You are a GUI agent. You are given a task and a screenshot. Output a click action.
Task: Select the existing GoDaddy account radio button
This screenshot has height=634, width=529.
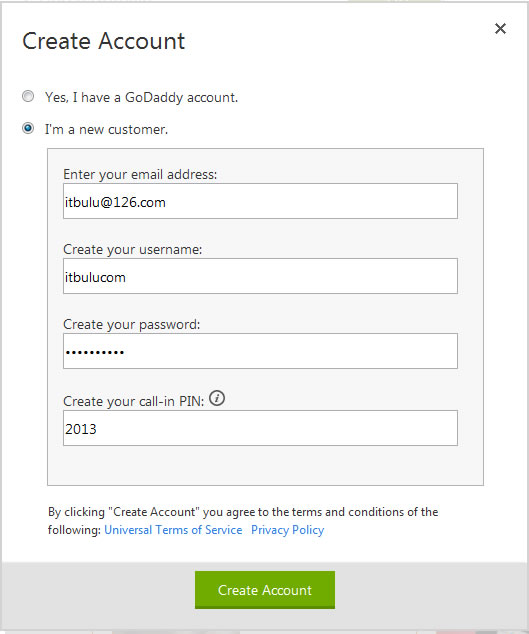pyautogui.click(x=28, y=96)
